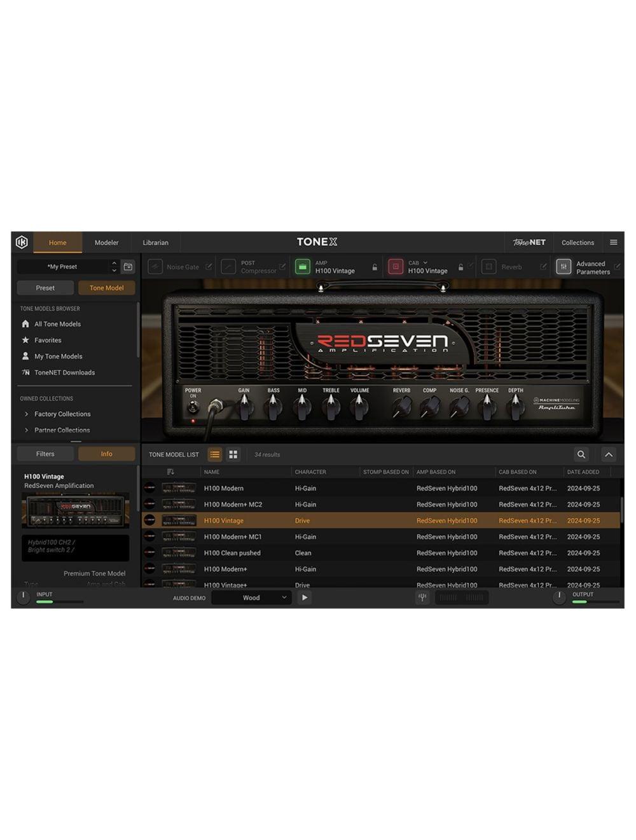Toggle the Reverb power button

[x=488, y=267]
